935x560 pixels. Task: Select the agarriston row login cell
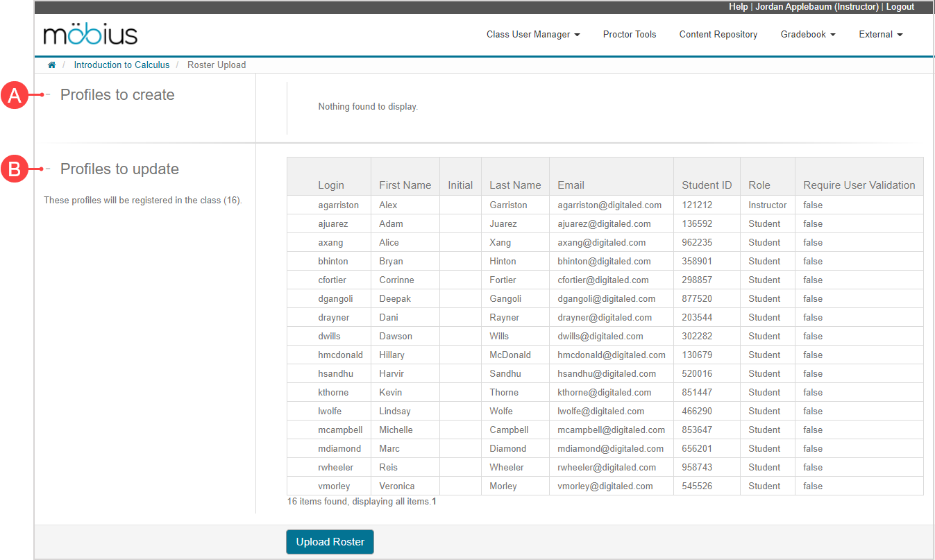[x=339, y=205]
